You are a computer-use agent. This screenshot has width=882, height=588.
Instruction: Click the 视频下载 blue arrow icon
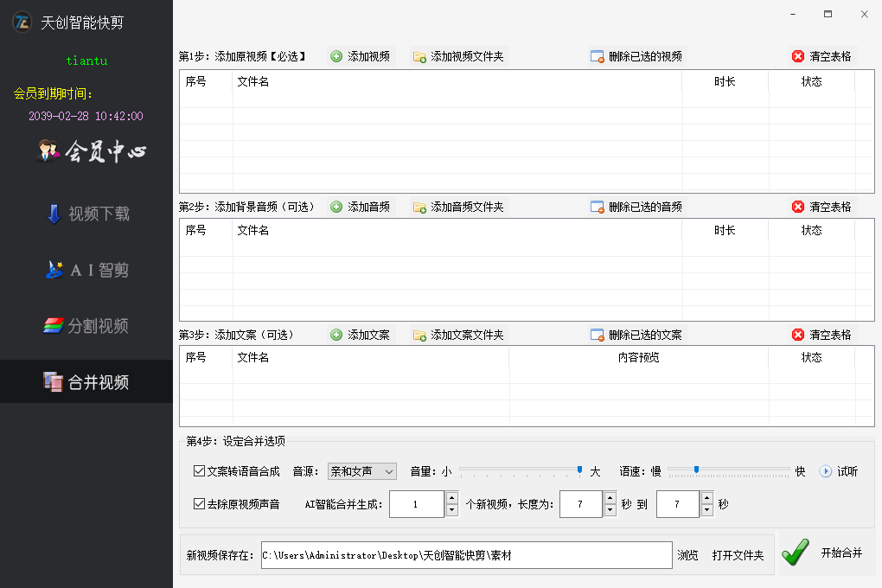coord(54,214)
